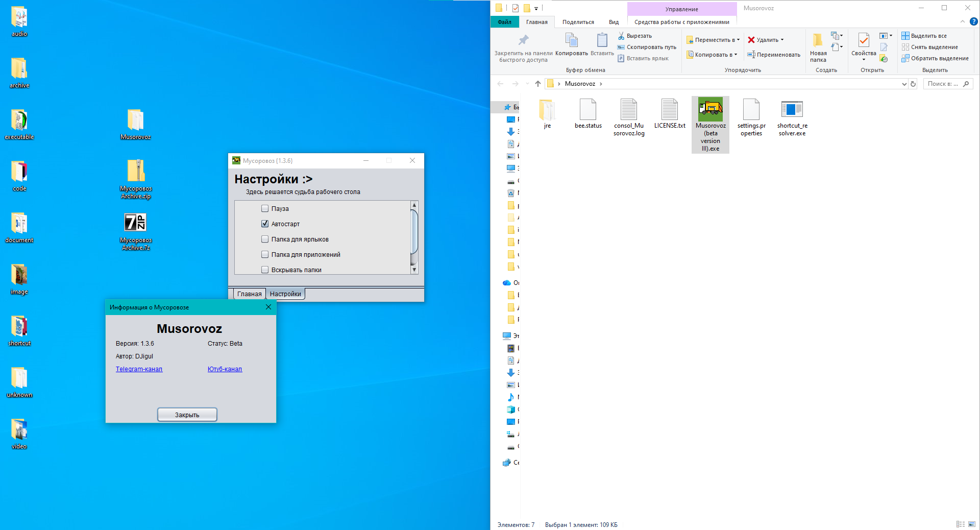Image resolution: width=980 pixels, height=530 pixels.
Task: Select the Настройки tab in the Мусоровоз window
Action: [285, 294]
